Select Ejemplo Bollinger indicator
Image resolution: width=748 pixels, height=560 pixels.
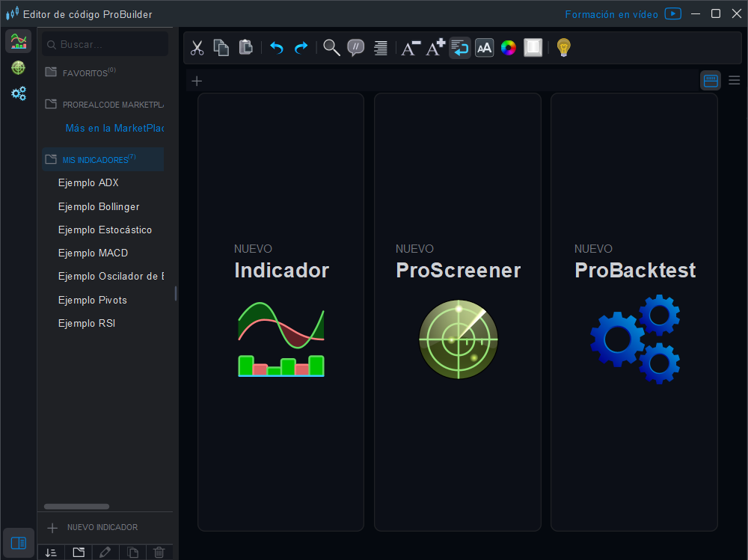[99, 206]
